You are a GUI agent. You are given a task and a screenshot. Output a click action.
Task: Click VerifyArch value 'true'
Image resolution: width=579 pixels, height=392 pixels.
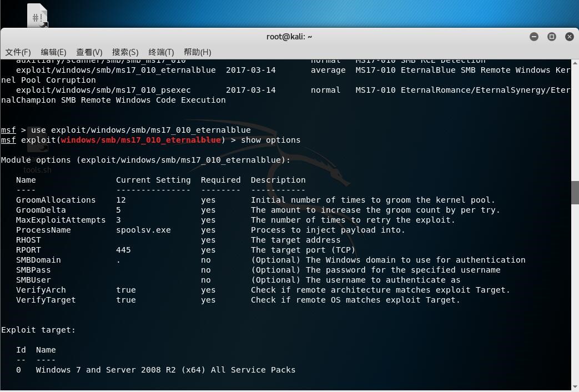pyautogui.click(x=126, y=290)
